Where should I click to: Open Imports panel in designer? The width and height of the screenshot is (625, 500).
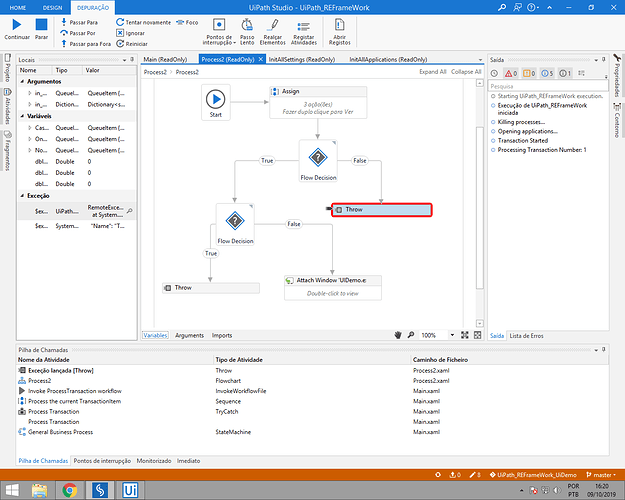coord(222,335)
